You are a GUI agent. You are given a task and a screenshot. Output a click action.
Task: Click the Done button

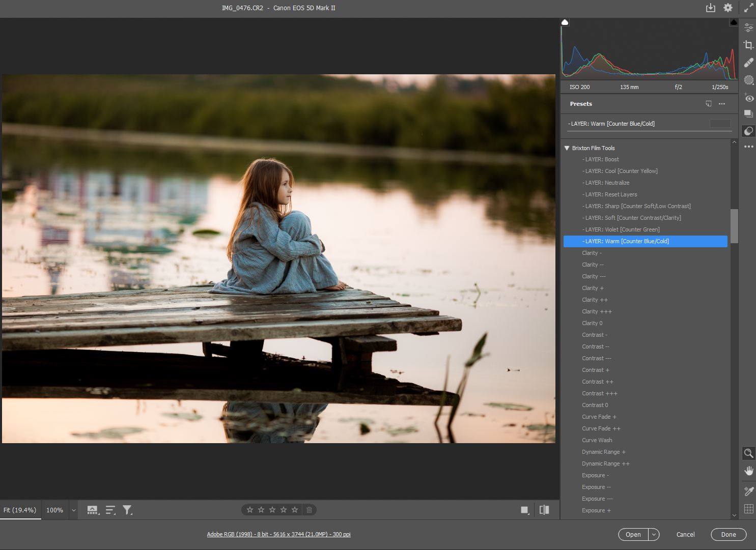point(728,535)
